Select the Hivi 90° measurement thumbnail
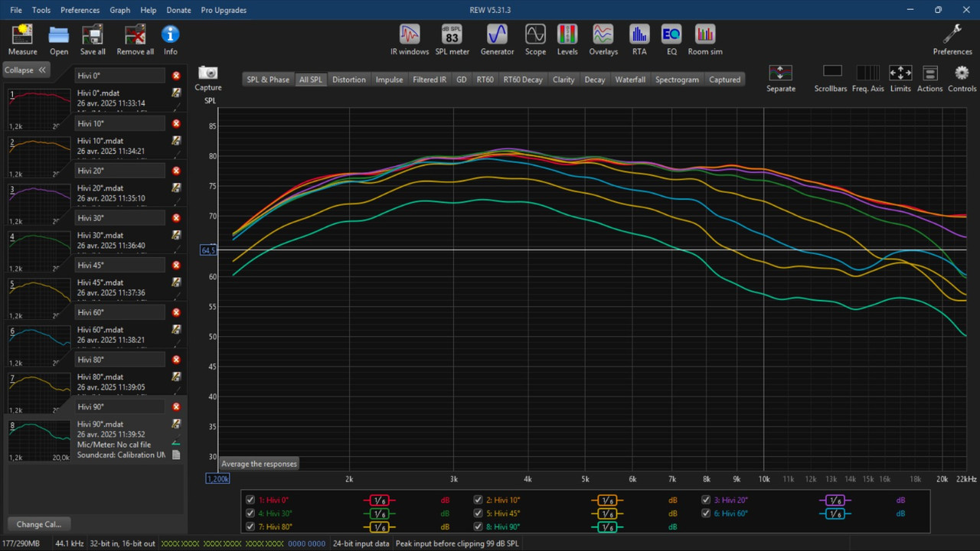The width and height of the screenshot is (980, 551). coord(39,439)
